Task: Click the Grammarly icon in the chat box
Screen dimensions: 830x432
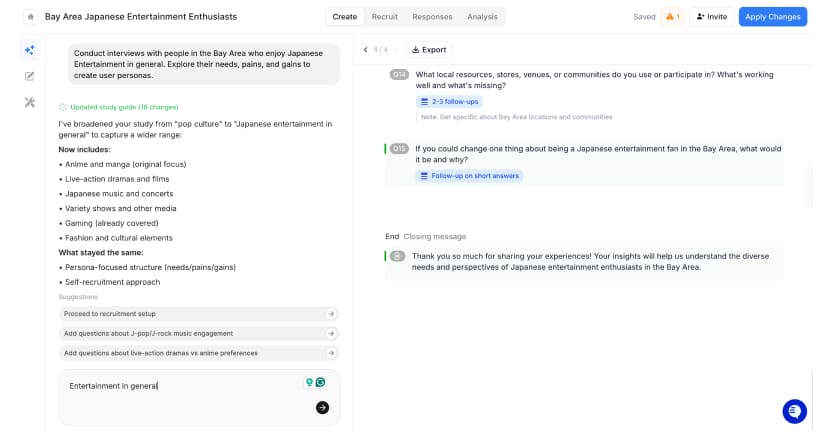Action: [x=321, y=382]
